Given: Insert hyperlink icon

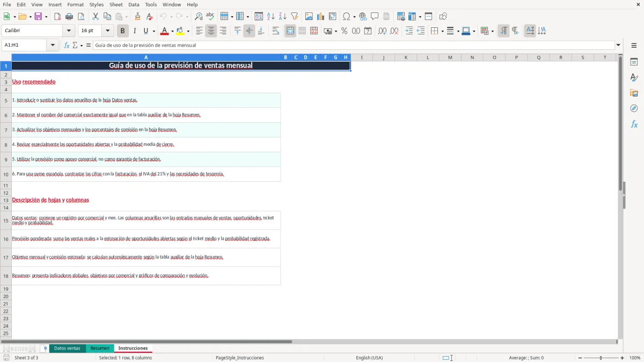Looking at the screenshot, I should 363,17.
